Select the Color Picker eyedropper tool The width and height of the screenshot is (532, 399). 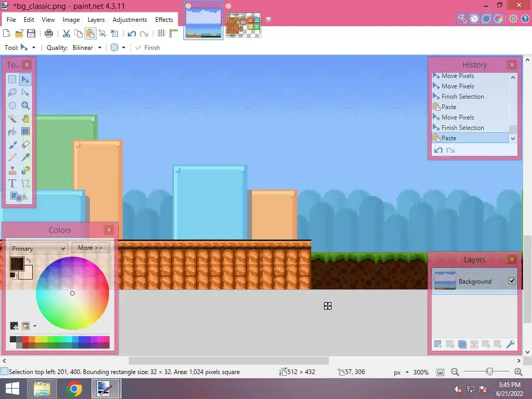pos(25,157)
